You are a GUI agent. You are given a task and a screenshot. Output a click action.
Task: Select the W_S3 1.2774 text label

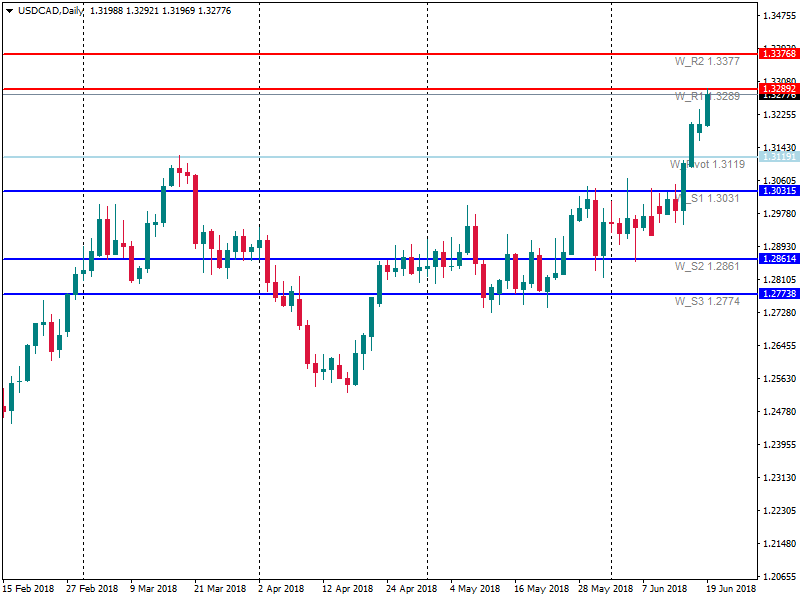tap(706, 301)
